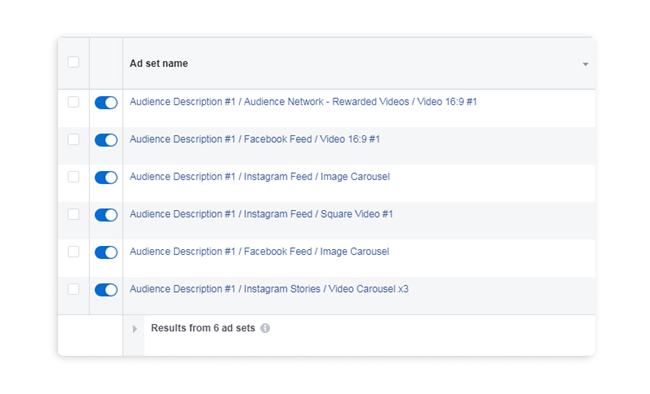
Task: Open the Ad set name column sort dropdown
Action: point(585,64)
